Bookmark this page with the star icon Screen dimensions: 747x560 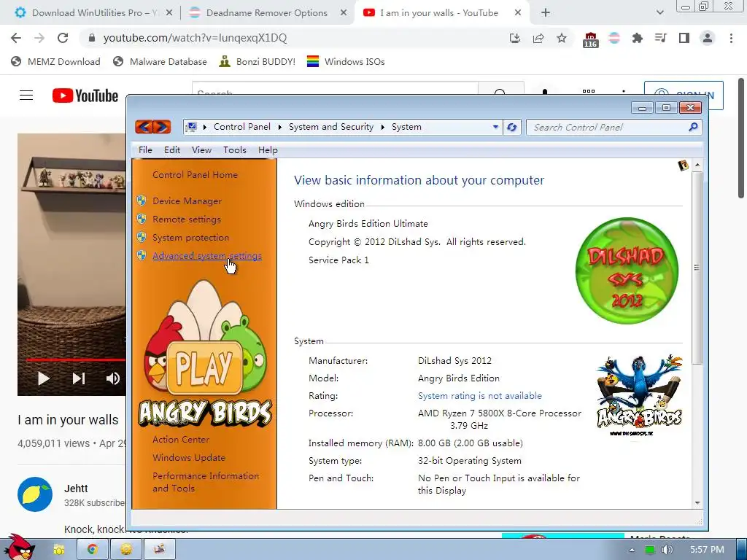[x=562, y=38]
